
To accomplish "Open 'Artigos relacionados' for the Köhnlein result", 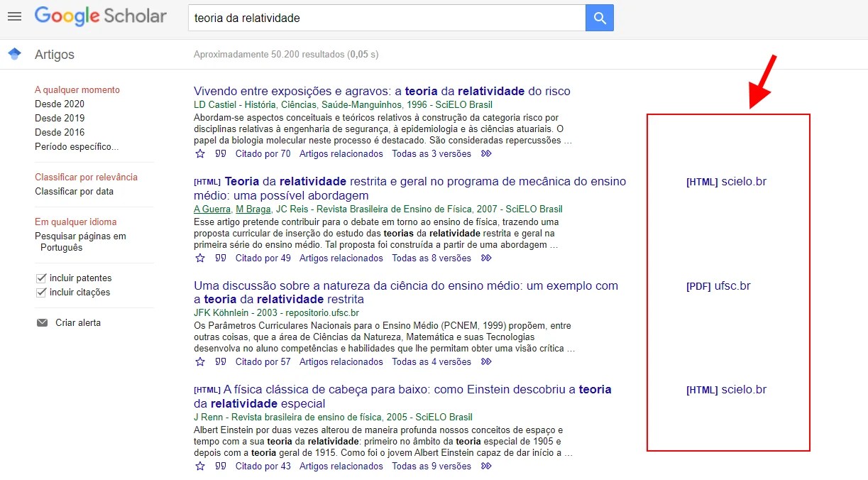I will click(x=341, y=361).
